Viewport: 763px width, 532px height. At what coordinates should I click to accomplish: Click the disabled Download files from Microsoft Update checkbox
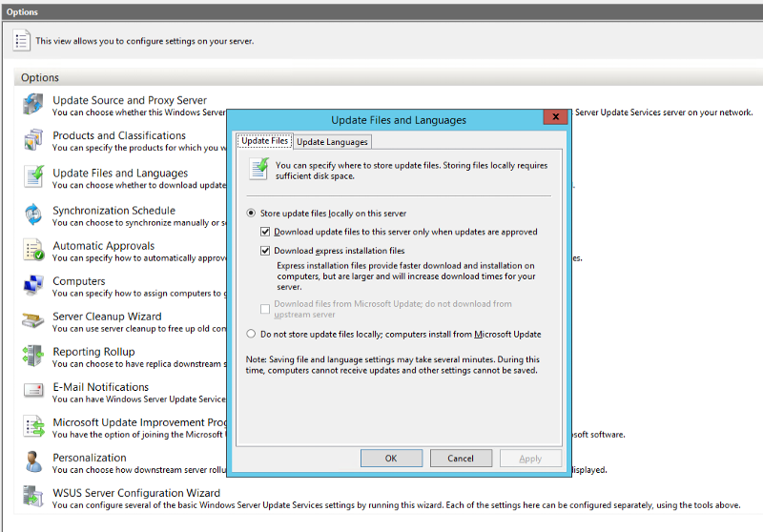[265, 309]
